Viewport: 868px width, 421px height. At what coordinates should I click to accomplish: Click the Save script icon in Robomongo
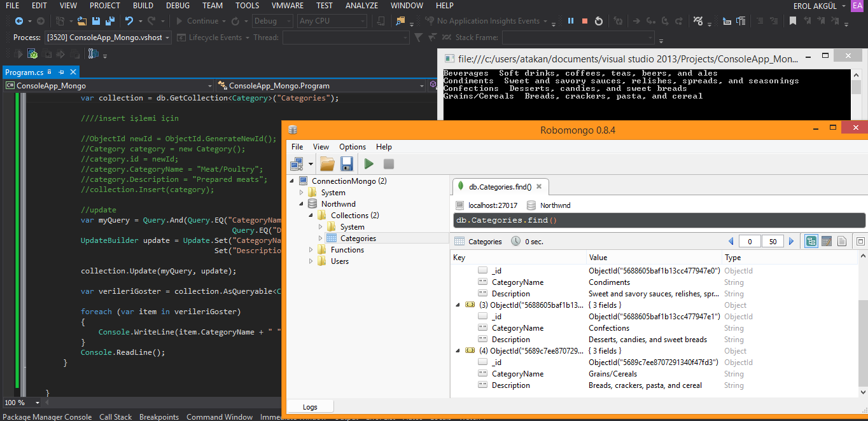[347, 164]
